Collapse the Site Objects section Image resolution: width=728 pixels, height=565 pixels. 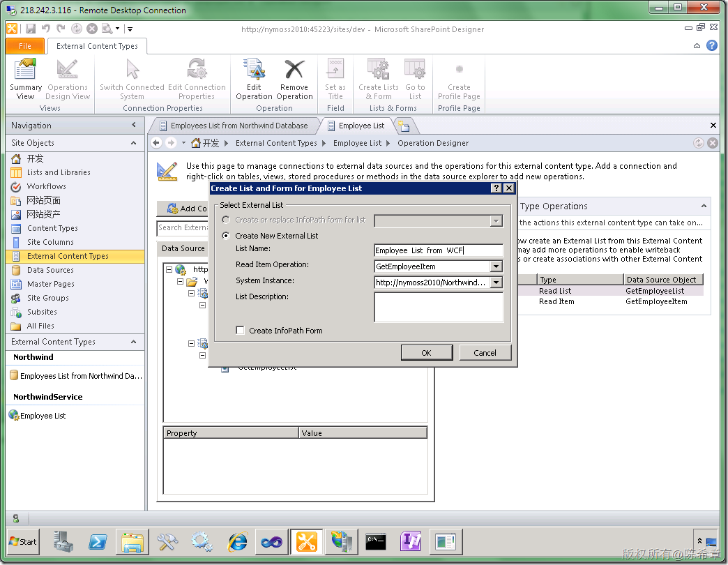134,143
